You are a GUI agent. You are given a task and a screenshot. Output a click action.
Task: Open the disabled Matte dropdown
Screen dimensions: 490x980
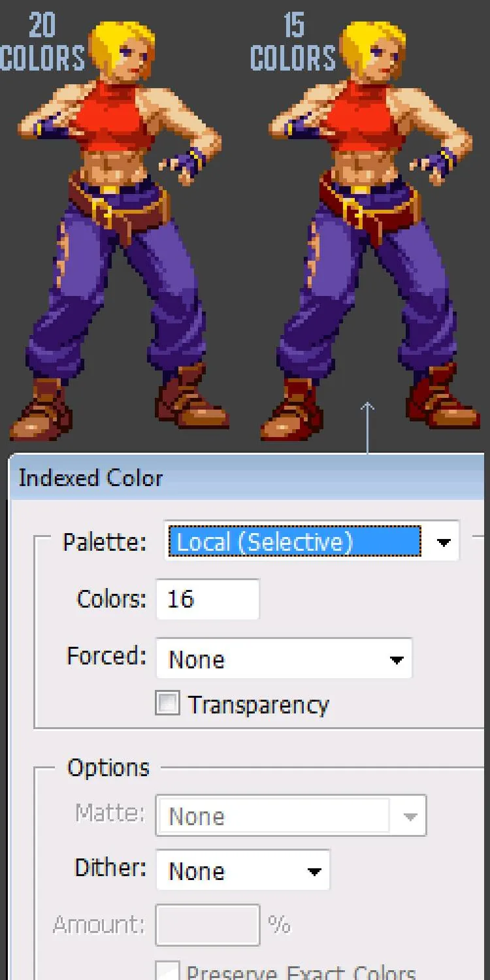291,815
